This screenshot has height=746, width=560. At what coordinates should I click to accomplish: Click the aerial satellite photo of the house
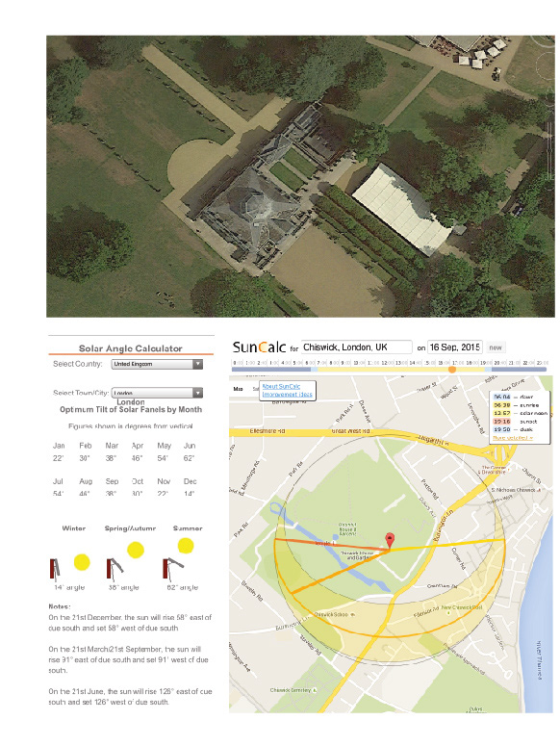[300, 176]
